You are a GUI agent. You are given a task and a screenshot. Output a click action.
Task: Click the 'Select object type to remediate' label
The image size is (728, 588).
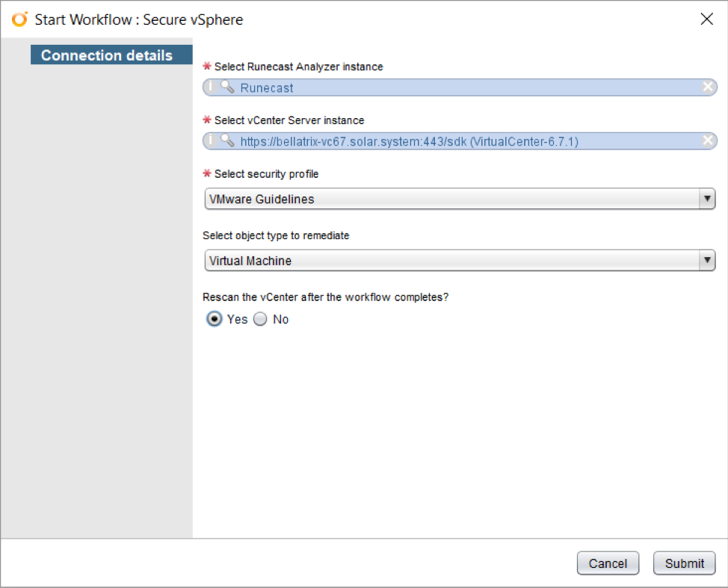[x=276, y=236]
